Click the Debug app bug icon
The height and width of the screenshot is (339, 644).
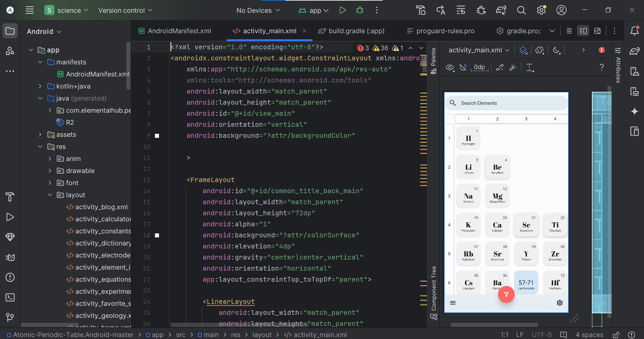point(360,10)
